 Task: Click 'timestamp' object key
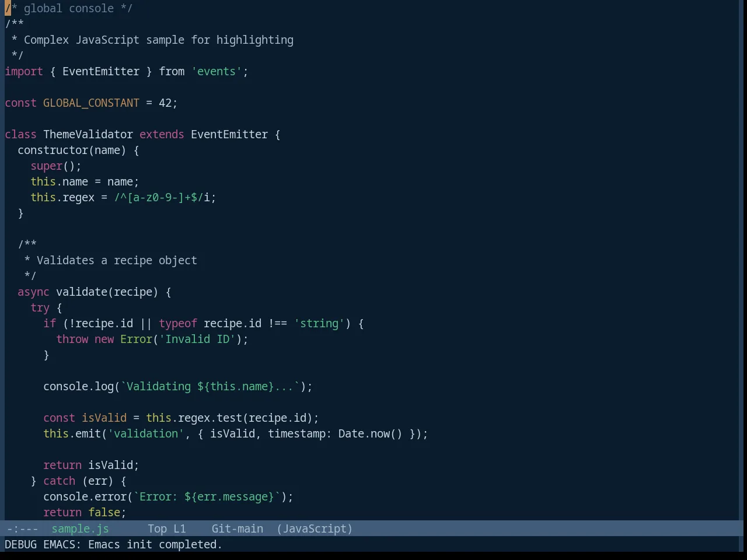click(296, 433)
